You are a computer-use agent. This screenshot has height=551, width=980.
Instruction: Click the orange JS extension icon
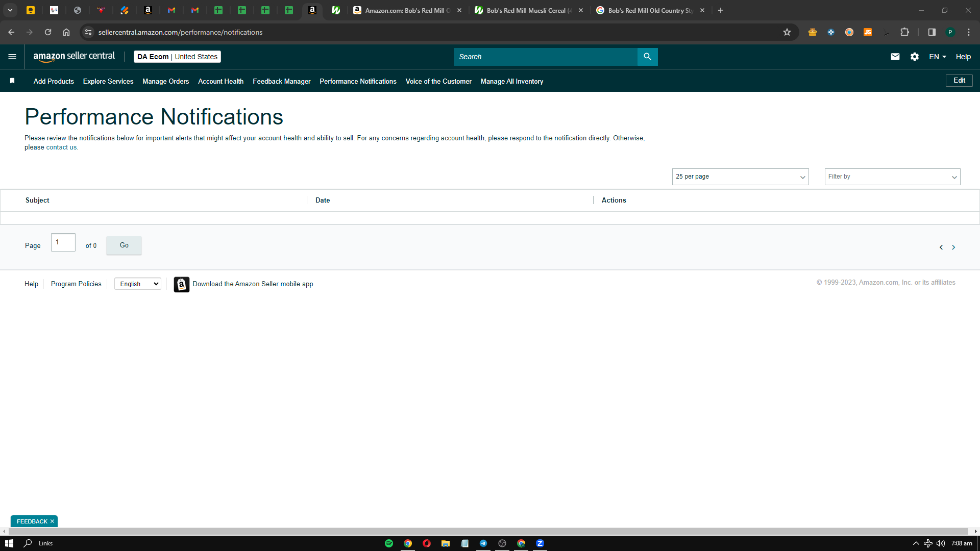tap(868, 32)
